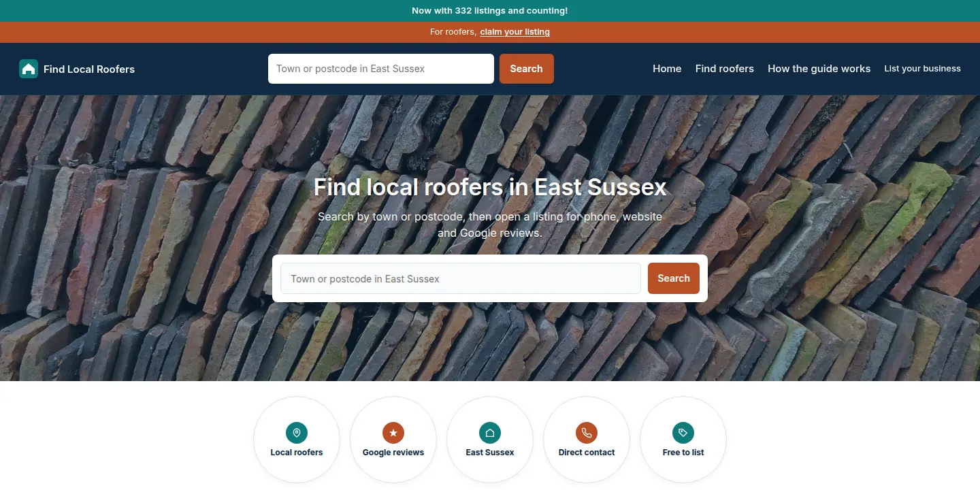
Task: Click the hero subtitle about searching by town
Action: pyautogui.click(x=490, y=225)
